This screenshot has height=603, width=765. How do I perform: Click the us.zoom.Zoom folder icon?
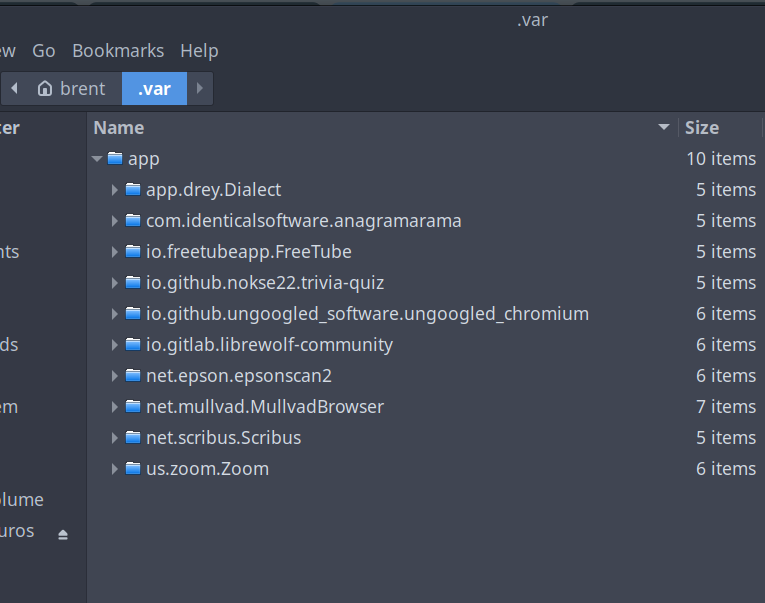(133, 468)
